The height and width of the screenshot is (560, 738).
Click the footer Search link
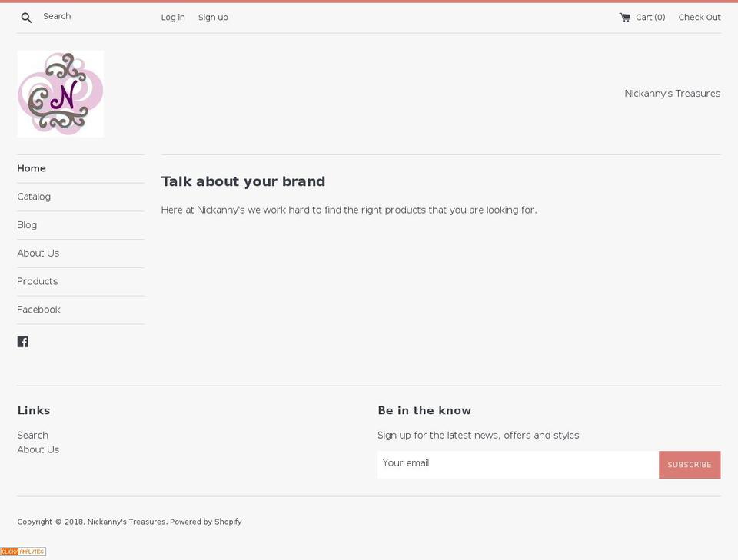(32, 435)
